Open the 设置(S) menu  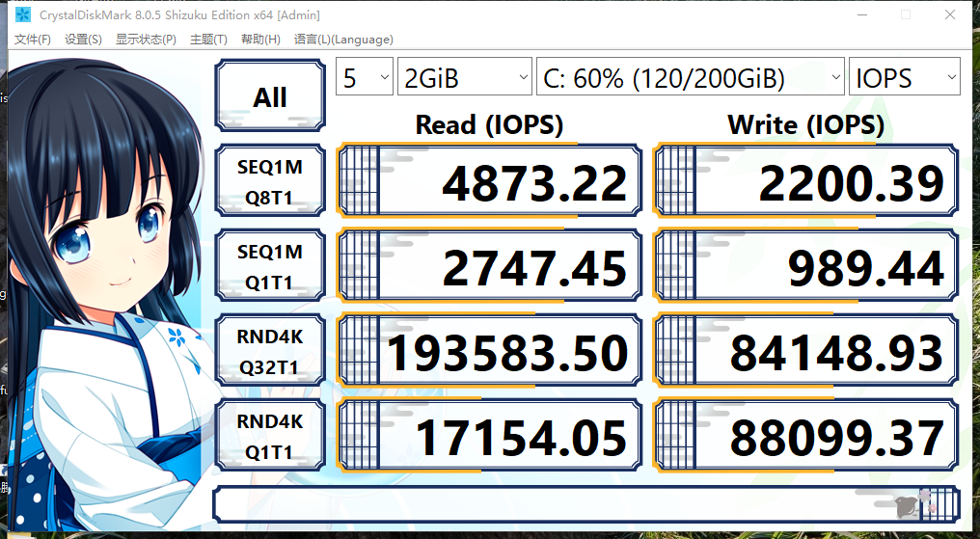pyautogui.click(x=83, y=40)
